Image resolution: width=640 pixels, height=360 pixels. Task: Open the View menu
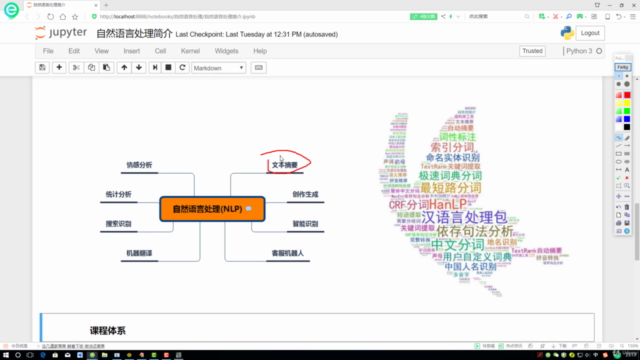tap(102, 51)
